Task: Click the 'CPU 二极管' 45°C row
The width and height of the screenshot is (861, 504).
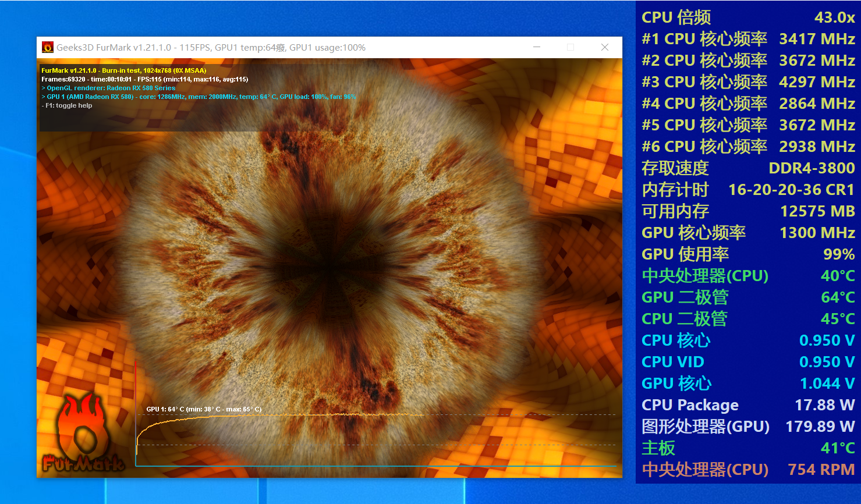Action: tap(748, 319)
